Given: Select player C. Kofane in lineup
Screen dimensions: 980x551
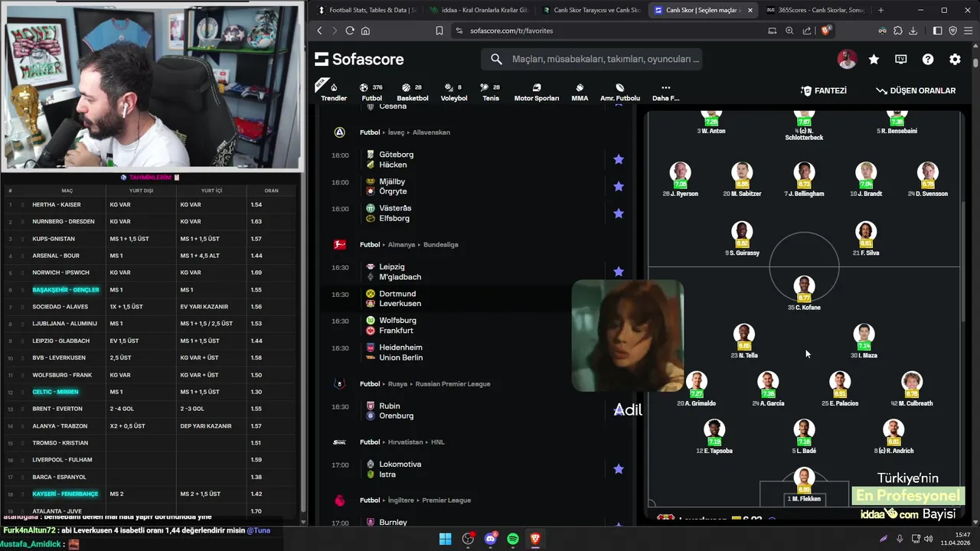Looking at the screenshot, I should [x=804, y=294].
